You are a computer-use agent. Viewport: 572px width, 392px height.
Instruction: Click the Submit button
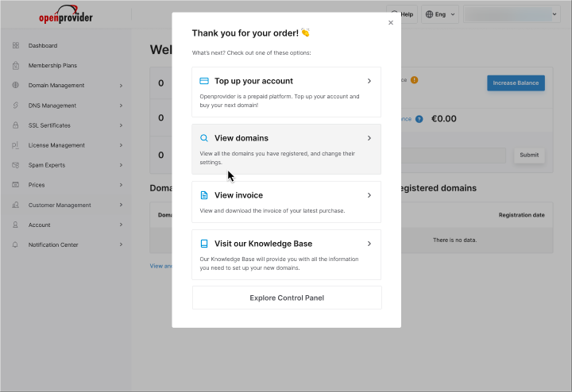tap(529, 155)
